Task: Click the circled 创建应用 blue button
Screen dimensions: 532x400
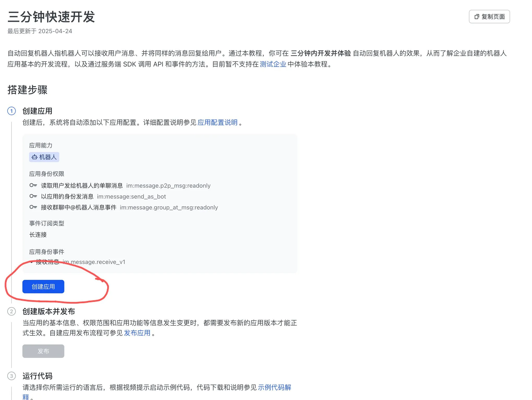Action: coord(43,286)
